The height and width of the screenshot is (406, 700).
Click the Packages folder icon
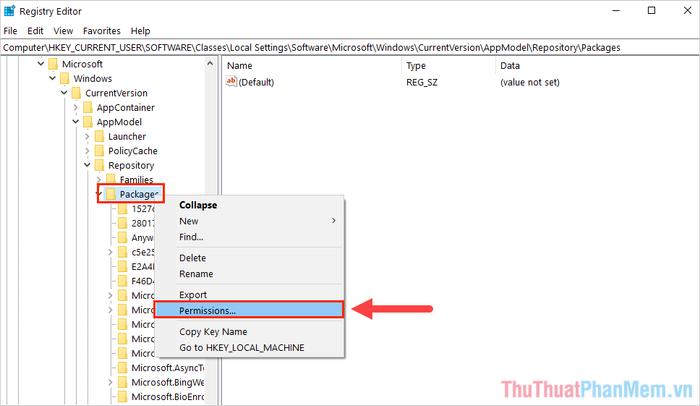111,194
